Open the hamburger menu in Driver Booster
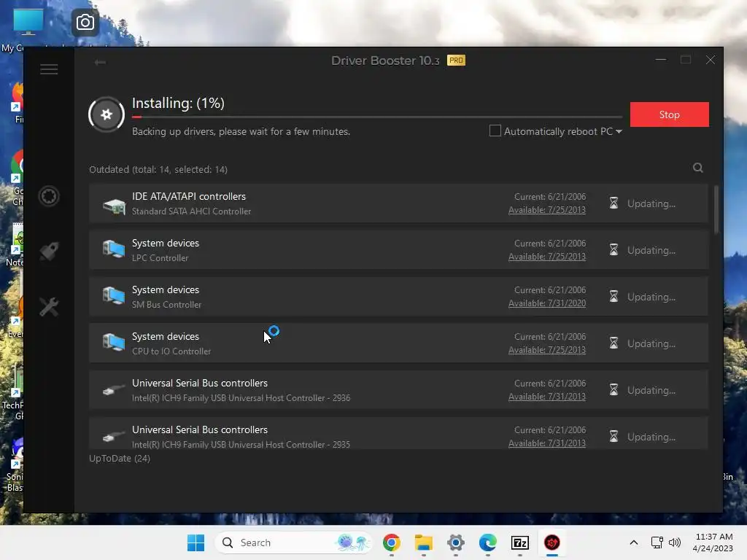Viewport: 747px width, 560px height. pyautogui.click(x=49, y=69)
